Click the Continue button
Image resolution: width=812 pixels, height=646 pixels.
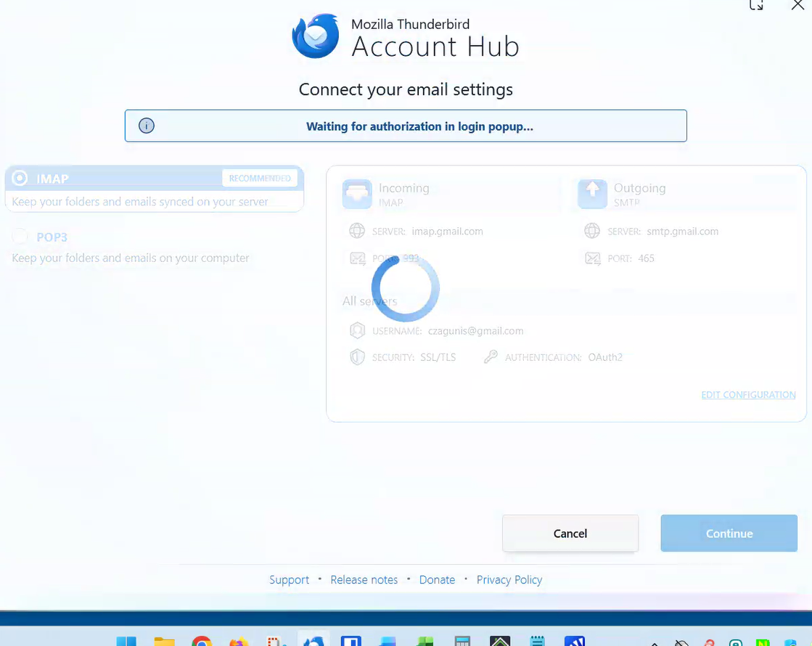click(729, 533)
